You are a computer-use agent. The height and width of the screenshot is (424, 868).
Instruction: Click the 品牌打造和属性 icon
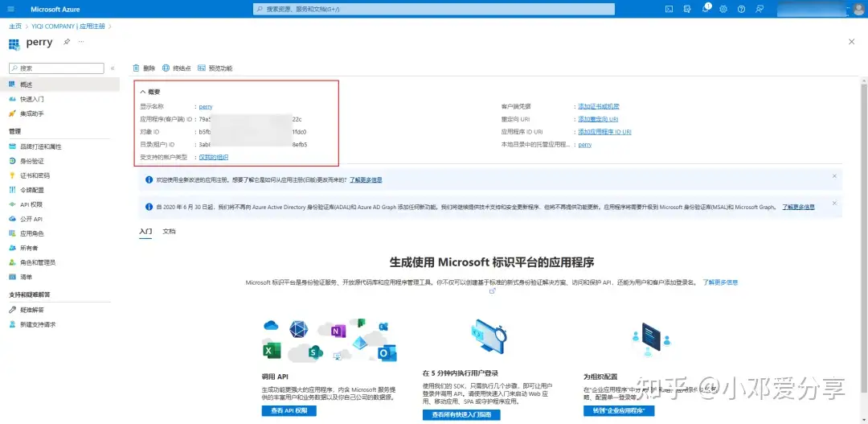(12, 146)
